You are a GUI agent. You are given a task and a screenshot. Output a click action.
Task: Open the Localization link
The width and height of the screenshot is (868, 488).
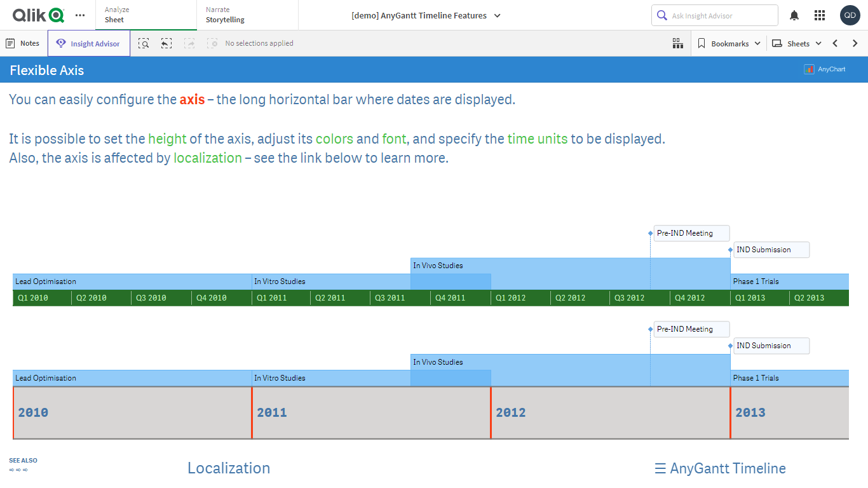pos(229,468)
